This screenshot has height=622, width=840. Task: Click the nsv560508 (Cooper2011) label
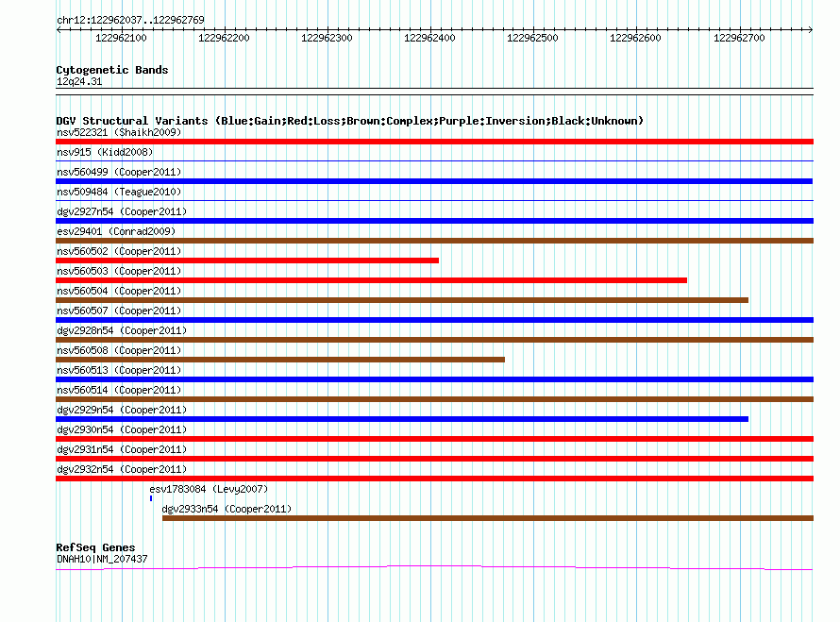(119, 350)
